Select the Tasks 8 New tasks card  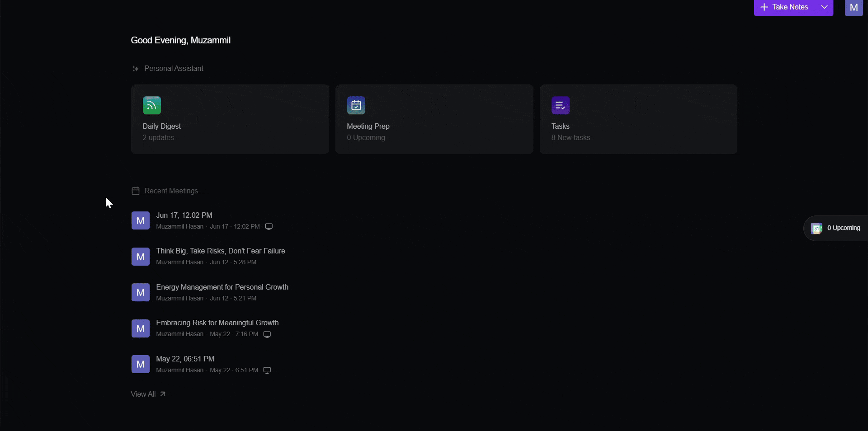(x=638, y=119)
